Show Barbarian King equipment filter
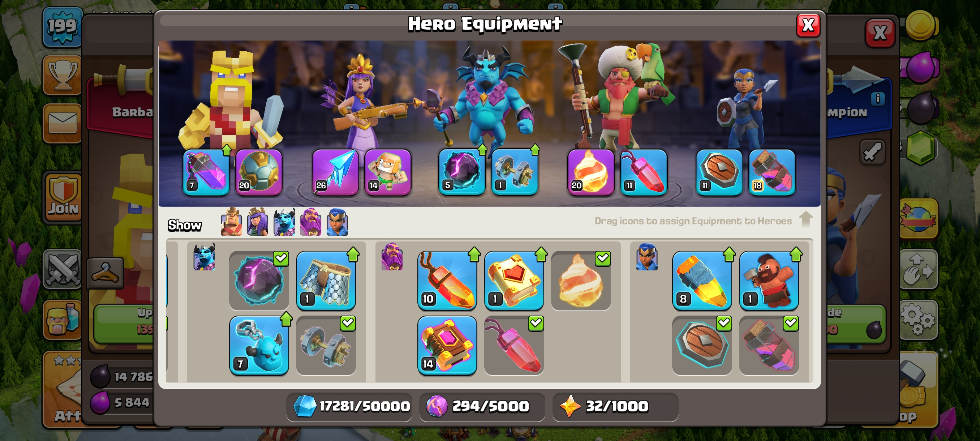This screenshot has width=980, height=441. pyautogui.click(x=231, y=222)
